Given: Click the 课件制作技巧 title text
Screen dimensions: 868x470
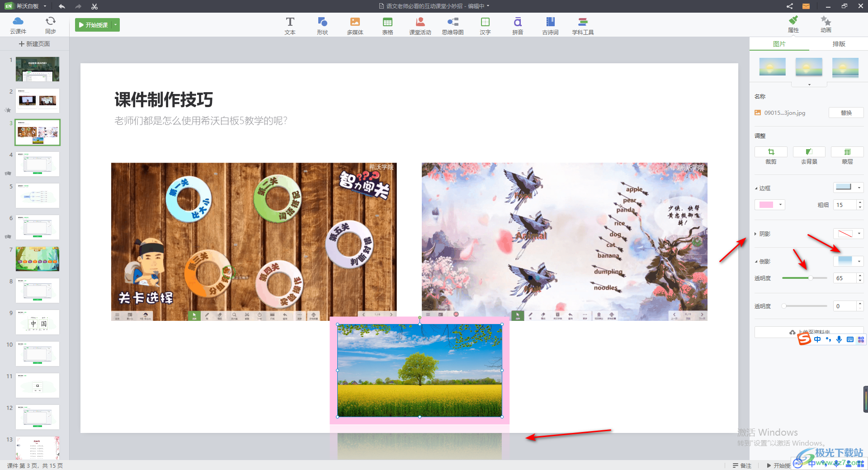Looking at the screenshot, I should (164, 99).
